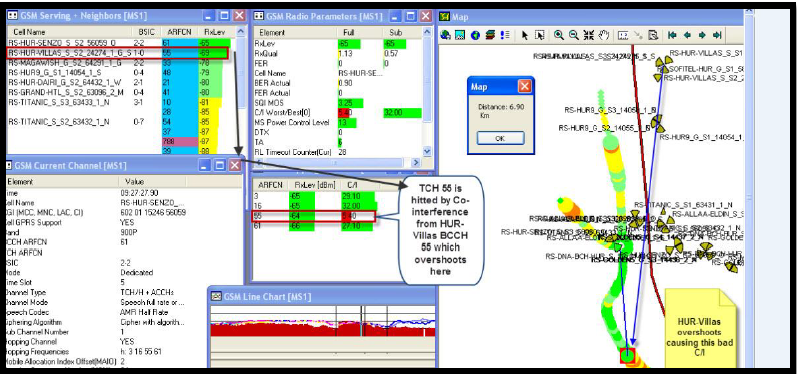797x374 pixels.
Task: Click the GSM Line Chart window icon
Action: coord(216,297)
